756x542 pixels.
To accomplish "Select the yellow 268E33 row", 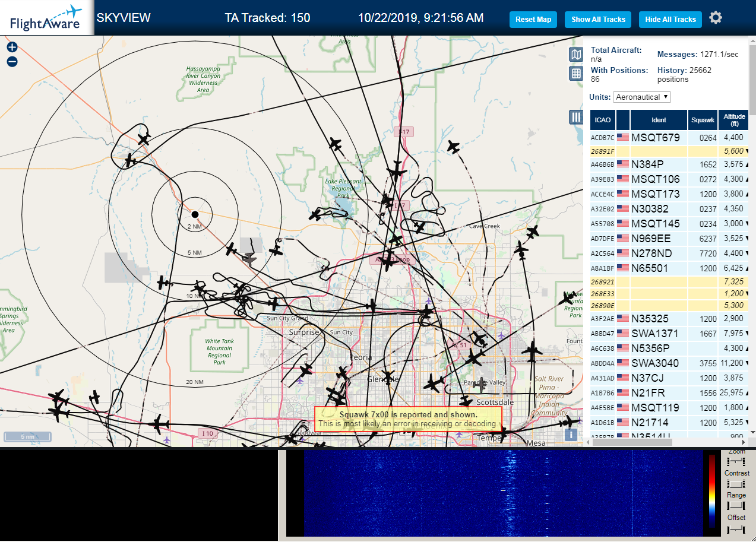I will click(669, 294).
